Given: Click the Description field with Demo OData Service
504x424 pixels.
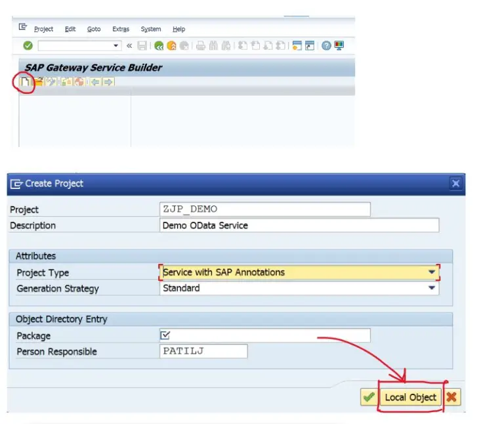Looking at the screenshot, I should (299, 225).
